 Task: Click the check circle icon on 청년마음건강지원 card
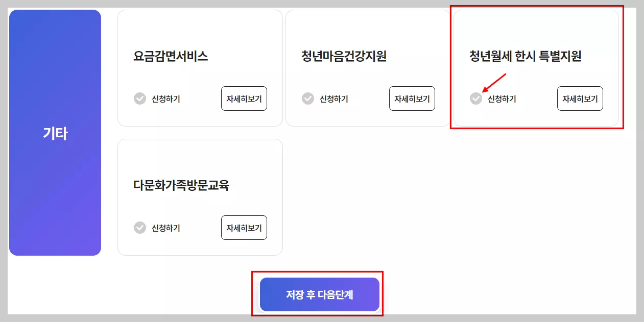307,98
